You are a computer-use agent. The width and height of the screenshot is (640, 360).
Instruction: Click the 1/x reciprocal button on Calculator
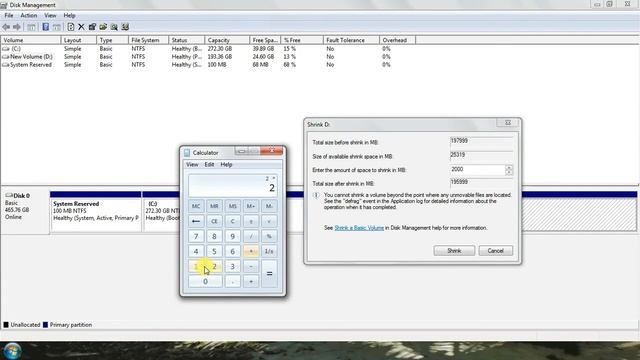click(x=269, y=251)
